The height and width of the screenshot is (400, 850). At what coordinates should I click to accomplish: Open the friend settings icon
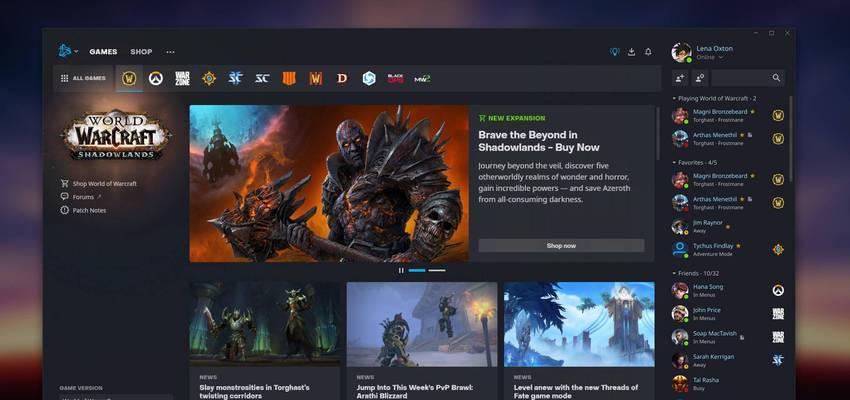point(700,78)
